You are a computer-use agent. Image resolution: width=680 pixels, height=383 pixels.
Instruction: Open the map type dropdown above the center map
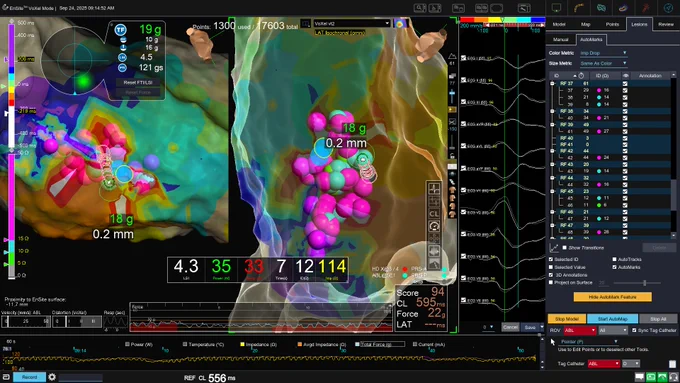click(352, 23)
